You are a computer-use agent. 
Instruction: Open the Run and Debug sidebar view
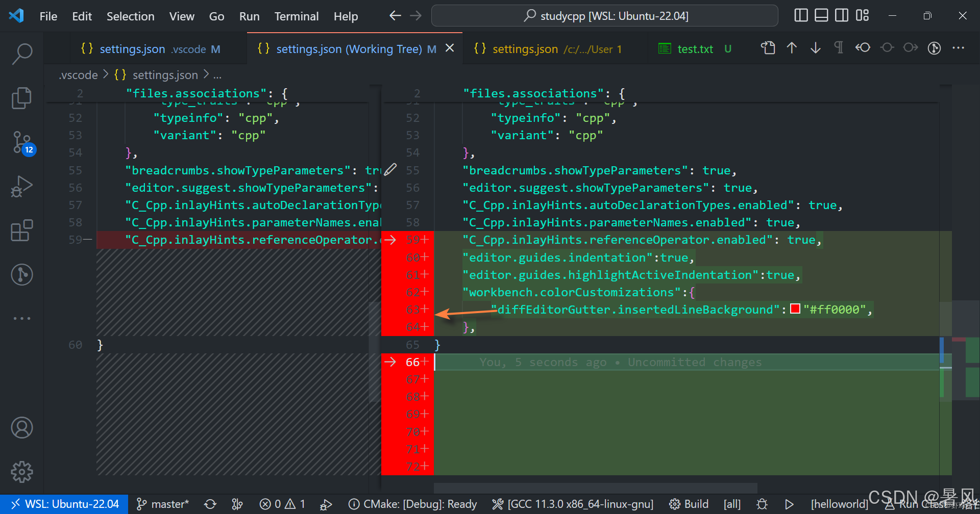click(22, 187)
